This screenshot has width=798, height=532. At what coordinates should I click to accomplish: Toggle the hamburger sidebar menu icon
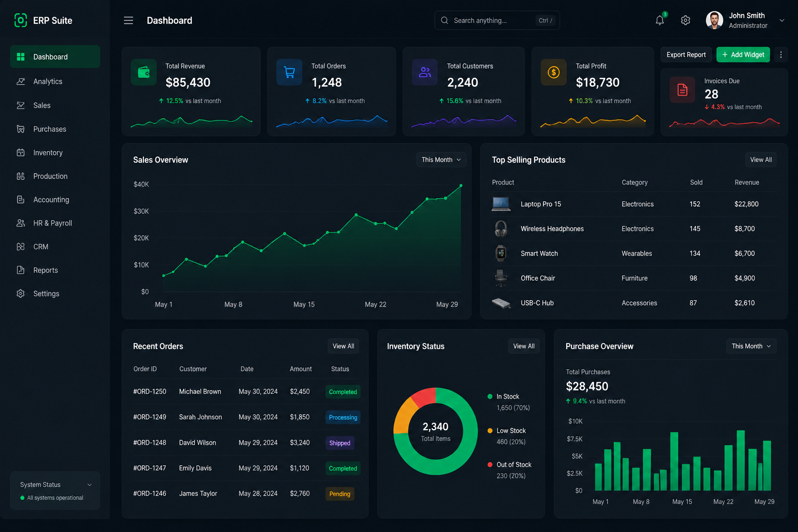click(x=128, y=20)
